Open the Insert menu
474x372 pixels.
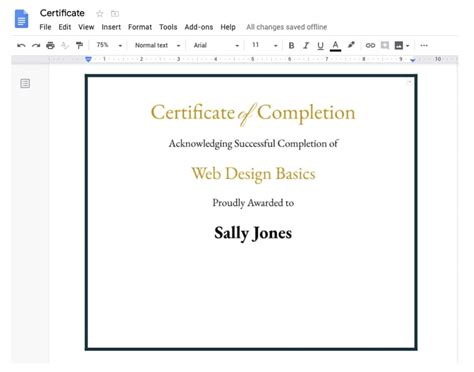(x=111, y=27)
